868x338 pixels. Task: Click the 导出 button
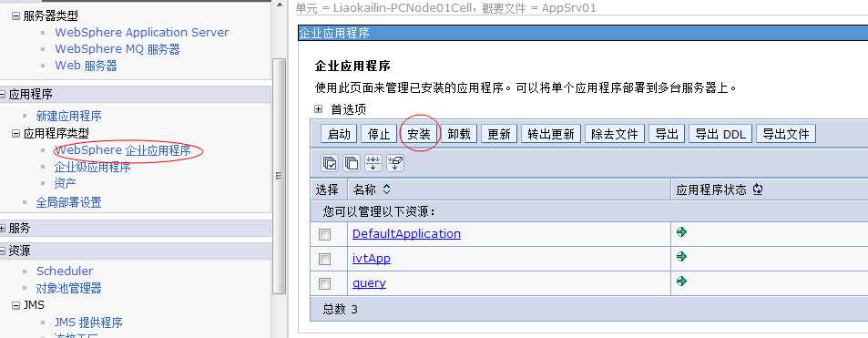[667, 134]
